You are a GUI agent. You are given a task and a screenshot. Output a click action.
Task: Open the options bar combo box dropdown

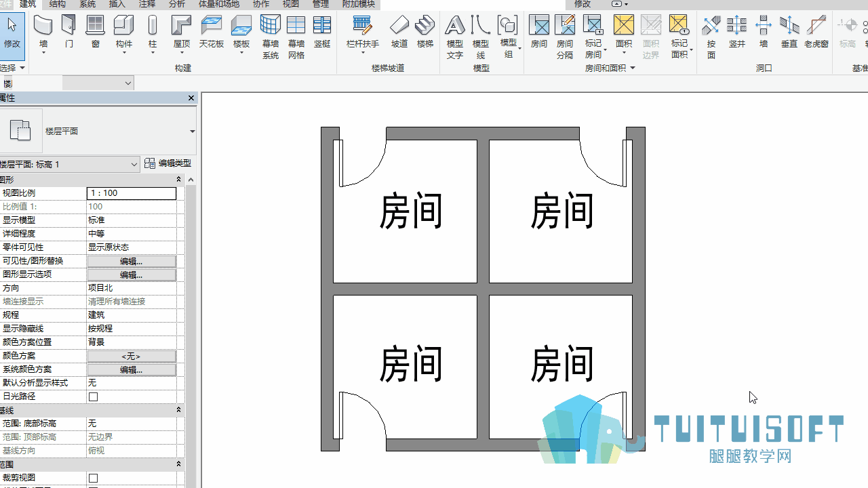tap(128, 83)
